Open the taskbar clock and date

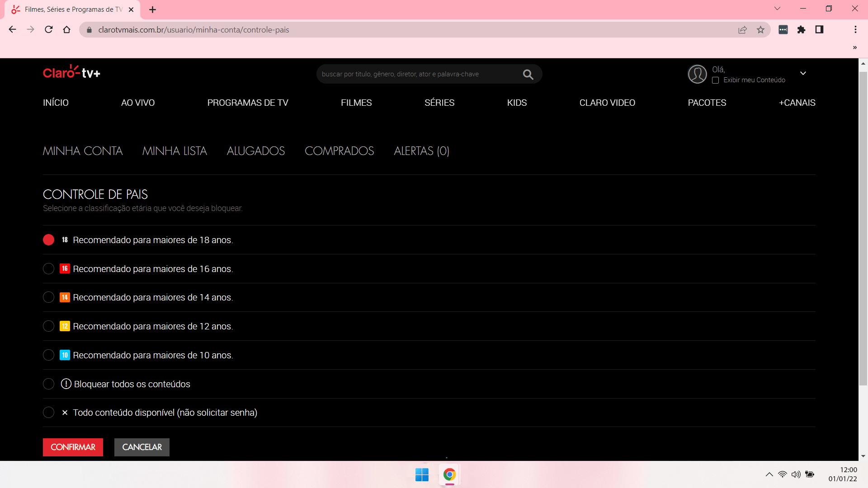(843, 474)
